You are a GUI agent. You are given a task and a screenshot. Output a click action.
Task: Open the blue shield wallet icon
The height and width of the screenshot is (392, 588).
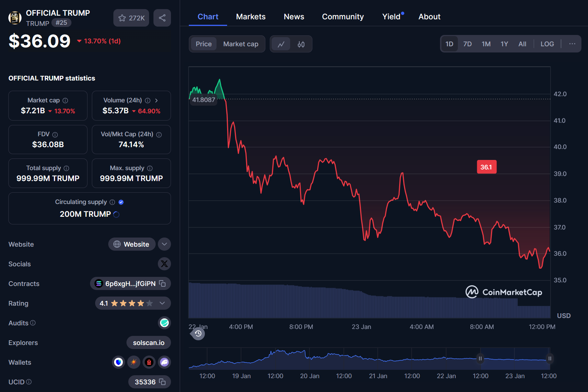pyautogui.click(x=118, y=362)
